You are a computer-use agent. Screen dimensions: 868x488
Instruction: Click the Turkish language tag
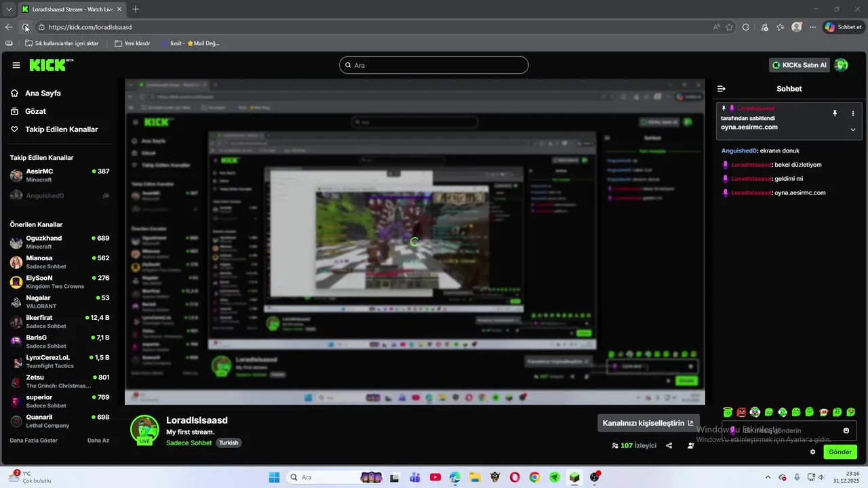click(x=229, y=443)
